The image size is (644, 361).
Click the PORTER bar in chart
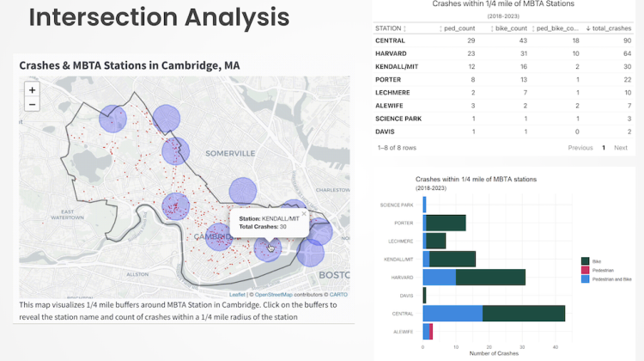click(444, 223)
